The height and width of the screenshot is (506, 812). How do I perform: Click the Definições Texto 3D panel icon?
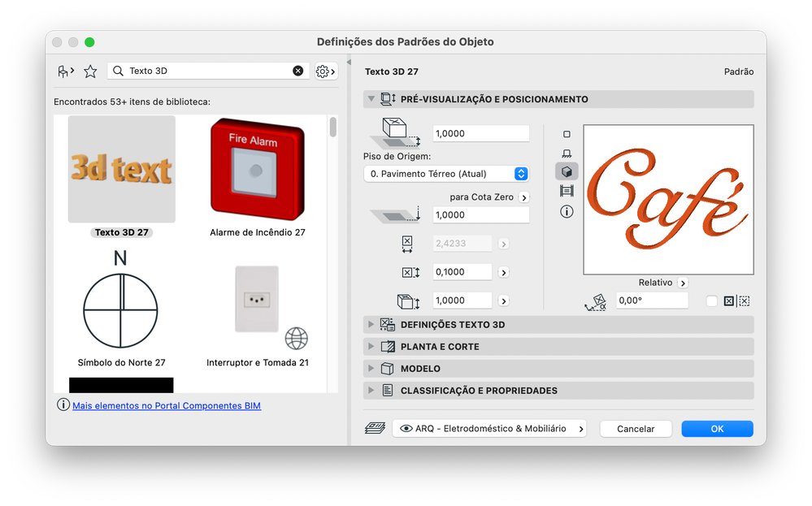(x=388, y=324)
